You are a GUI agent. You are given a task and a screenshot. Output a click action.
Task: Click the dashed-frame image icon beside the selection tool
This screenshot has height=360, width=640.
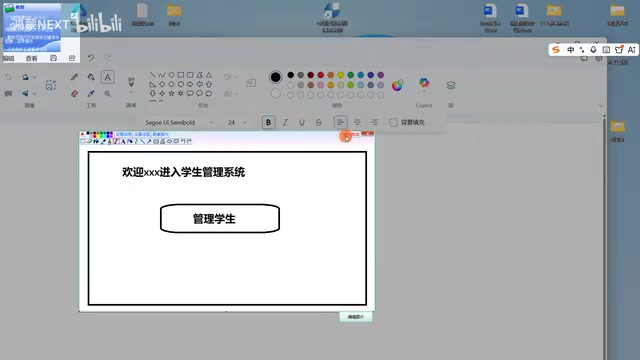[51, 85]
